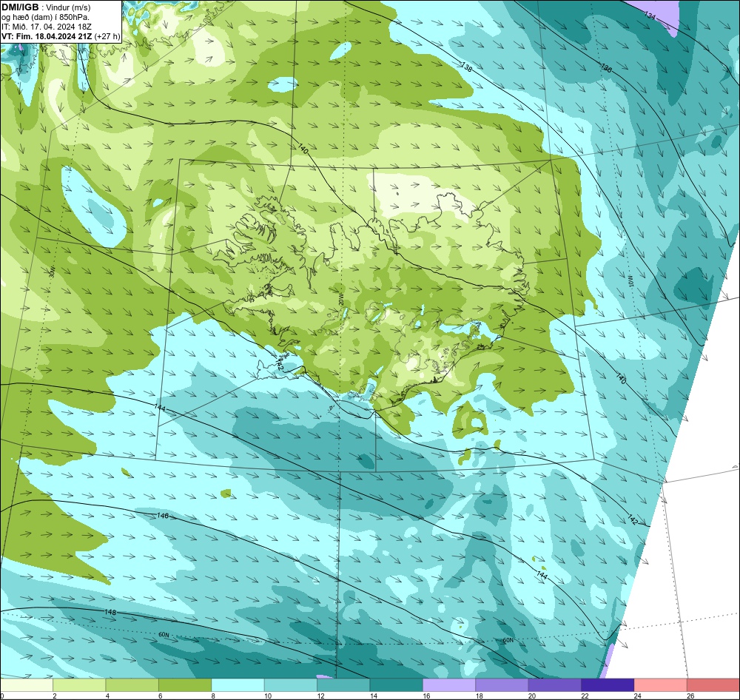Click the "VT: Fim. 18.04.2024 21Z (+27 h)" line
The image size is (740, 700).
61,36
